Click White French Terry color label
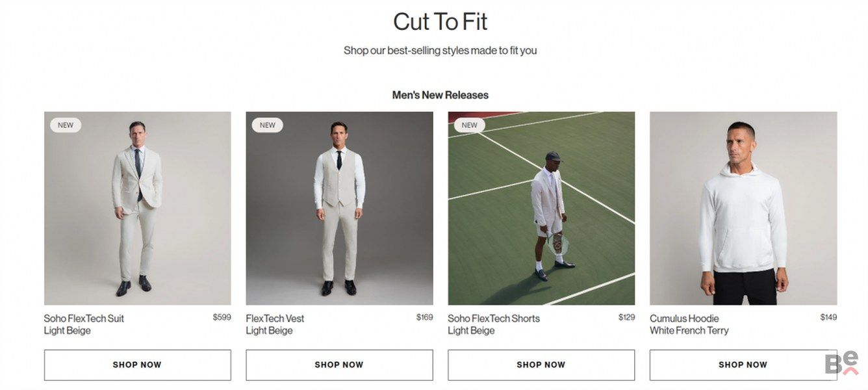The height and width of the screenshot is (390, 868). pyautogui.click(x=689, y=331)
